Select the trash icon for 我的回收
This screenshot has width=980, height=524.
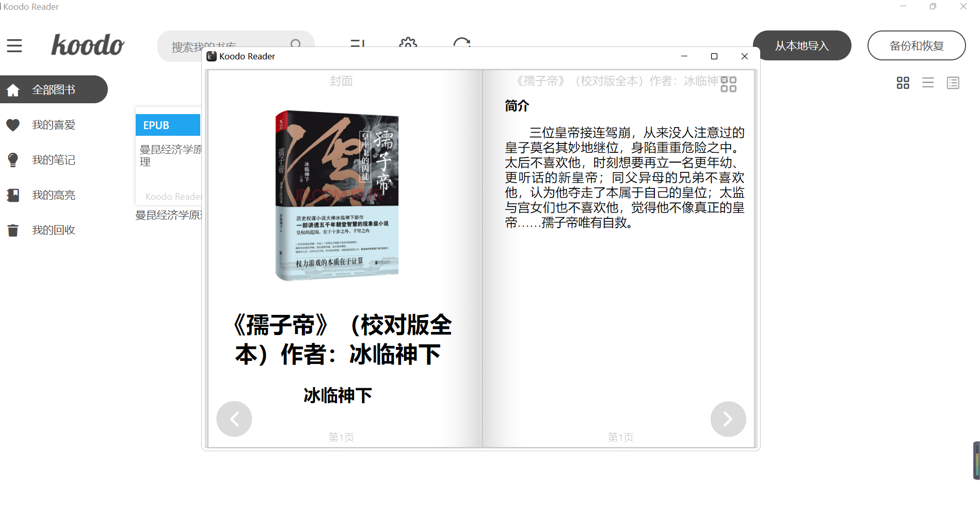click(x=13, y=230)
